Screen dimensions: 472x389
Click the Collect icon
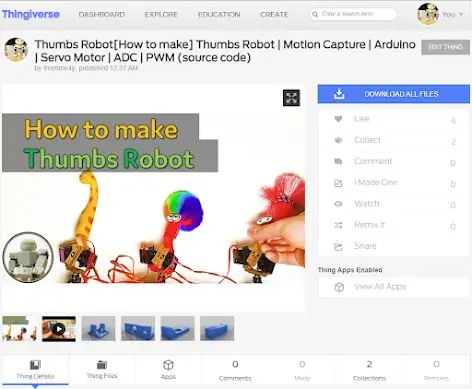pyautogui.click(x=338, y=140)
